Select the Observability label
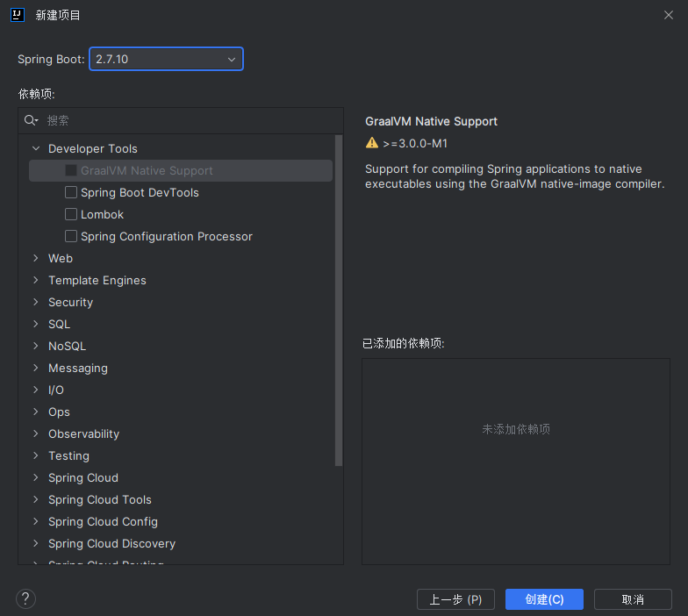 (x=84, y=433)
